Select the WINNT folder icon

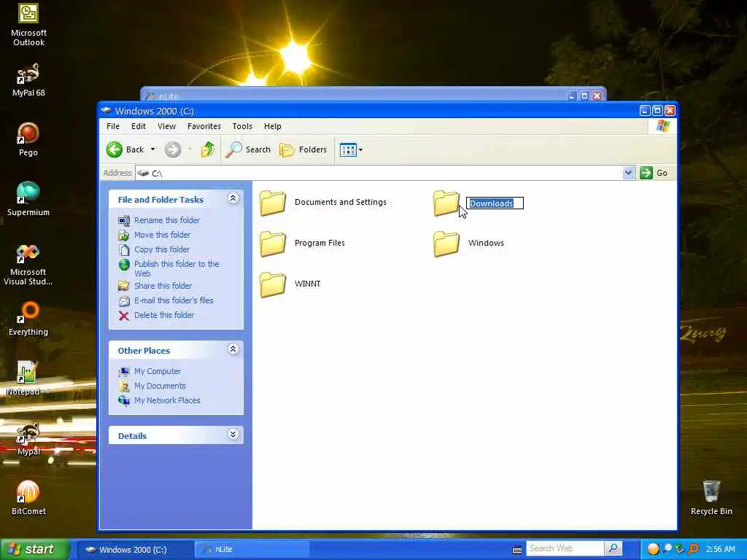tap(273, 285)
